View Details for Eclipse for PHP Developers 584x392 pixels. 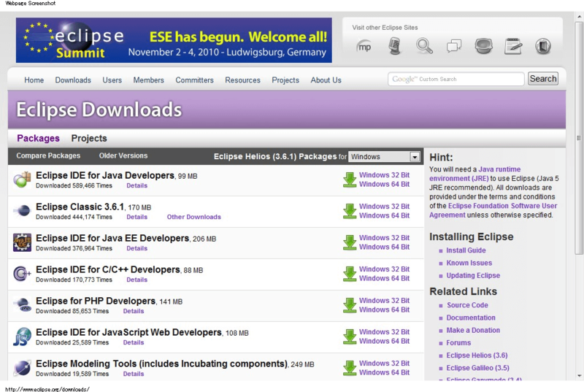[134, 311]
